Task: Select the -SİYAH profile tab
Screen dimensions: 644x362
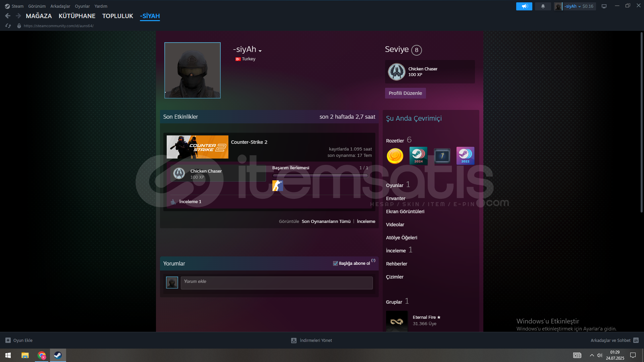Action: click(x=150, y=16)
